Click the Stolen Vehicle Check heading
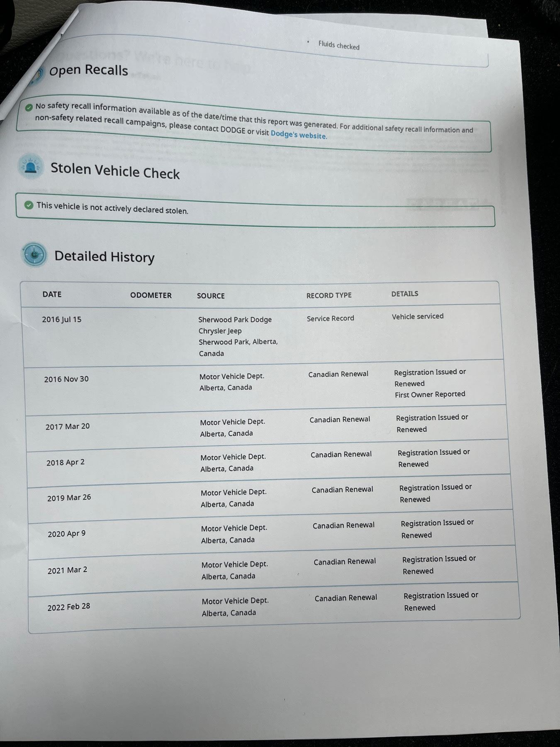Screen dimensions: 560x747 pos(115,171)
